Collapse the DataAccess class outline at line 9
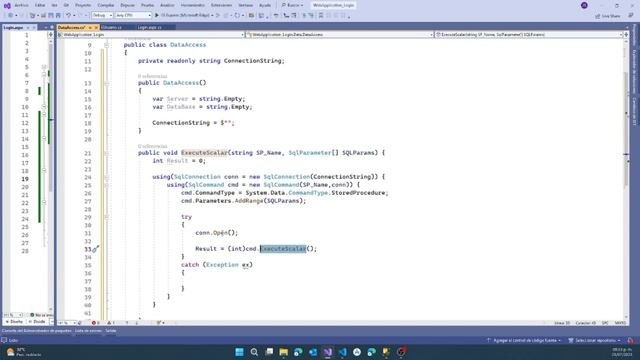This screenshot has height=360, width=640. [x=107, y=45]
